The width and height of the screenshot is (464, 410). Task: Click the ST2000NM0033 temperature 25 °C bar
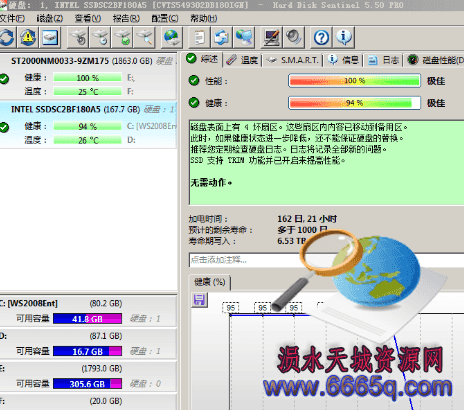pos(87,92)
